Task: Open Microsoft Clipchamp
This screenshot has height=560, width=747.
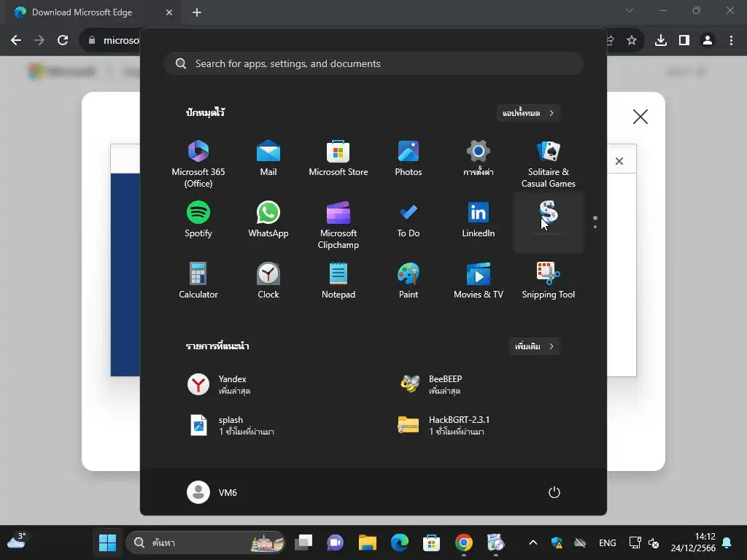Action: click(x=338, y=225)
